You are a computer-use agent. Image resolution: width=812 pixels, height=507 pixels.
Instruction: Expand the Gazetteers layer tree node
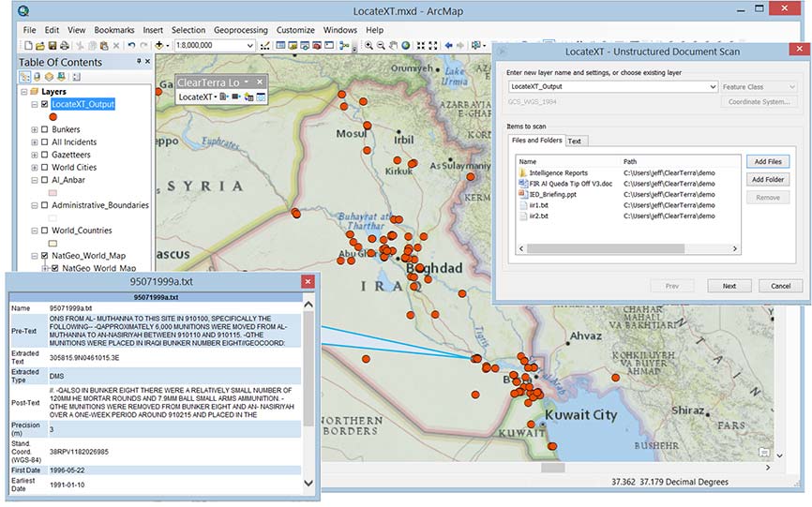35,155
